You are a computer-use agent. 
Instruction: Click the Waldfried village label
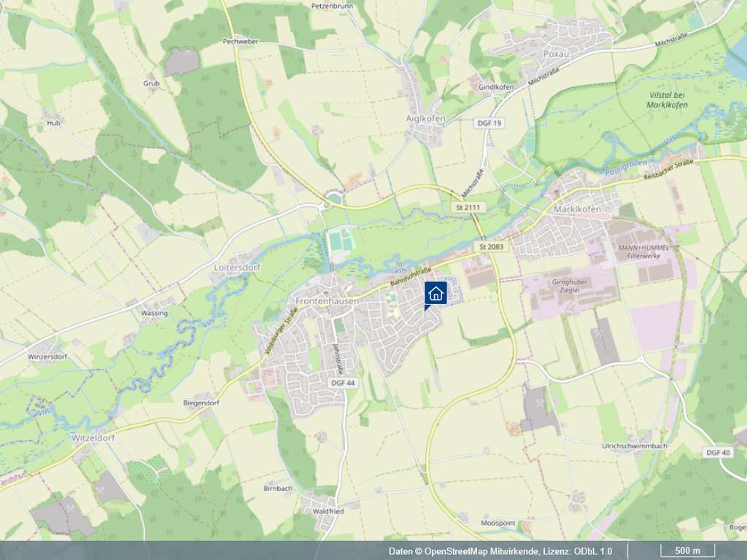coord(328,511)
